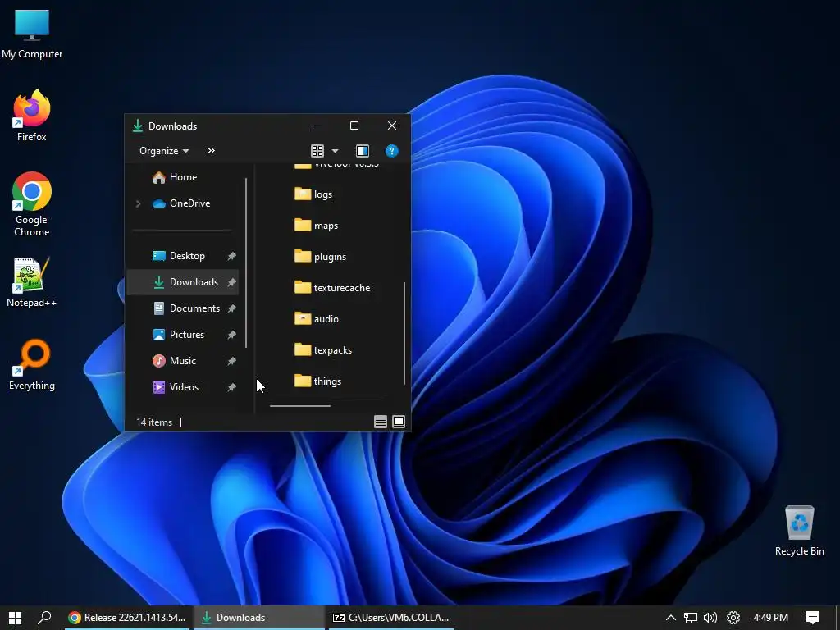
Task: Maximize the Downloads window
Action: point(354,126)
